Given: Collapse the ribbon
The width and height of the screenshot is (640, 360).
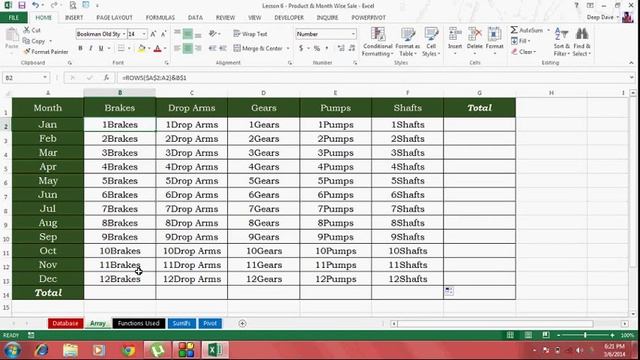Looking at the screenshot, I should [631, 63].
